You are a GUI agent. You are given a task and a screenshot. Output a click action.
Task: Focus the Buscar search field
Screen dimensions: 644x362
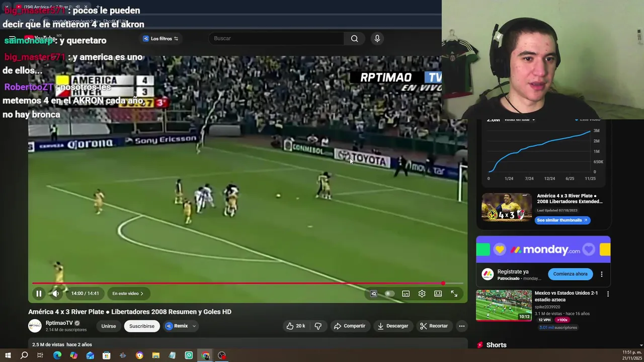tap(277, 39)
